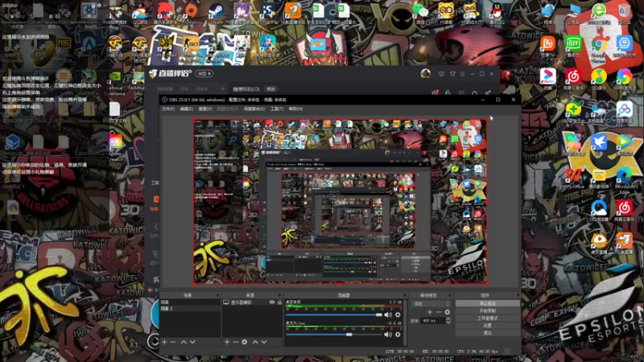
Task: Adjust the desktop audio volume slider
Action: click(x=334, y=315)
